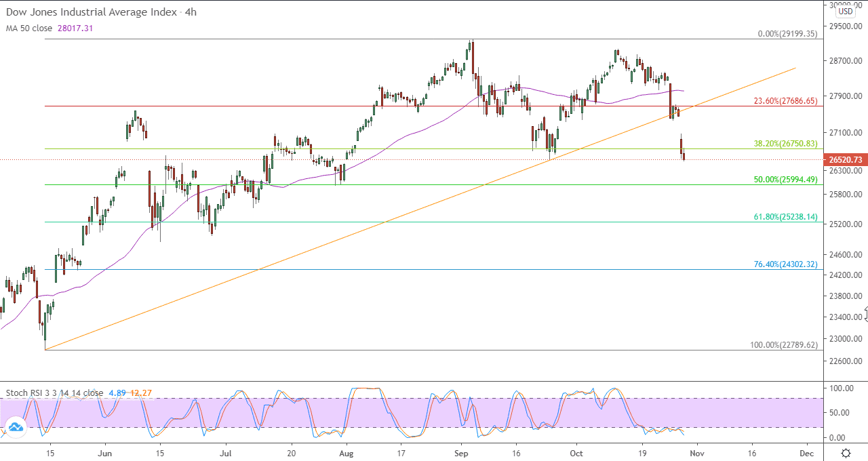Screen dimensions: 868x461
Task: Select the 76.40%(24302.32) Fibonacci label
Action: [x=786, y=264]
